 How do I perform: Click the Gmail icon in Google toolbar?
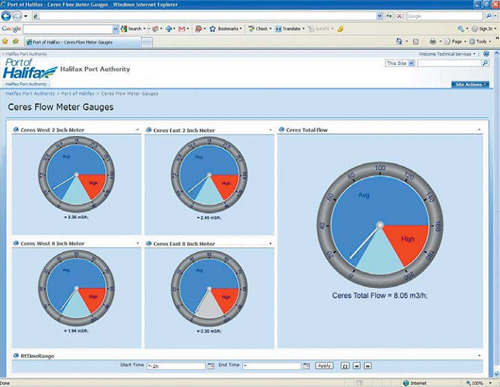[182, 29]
